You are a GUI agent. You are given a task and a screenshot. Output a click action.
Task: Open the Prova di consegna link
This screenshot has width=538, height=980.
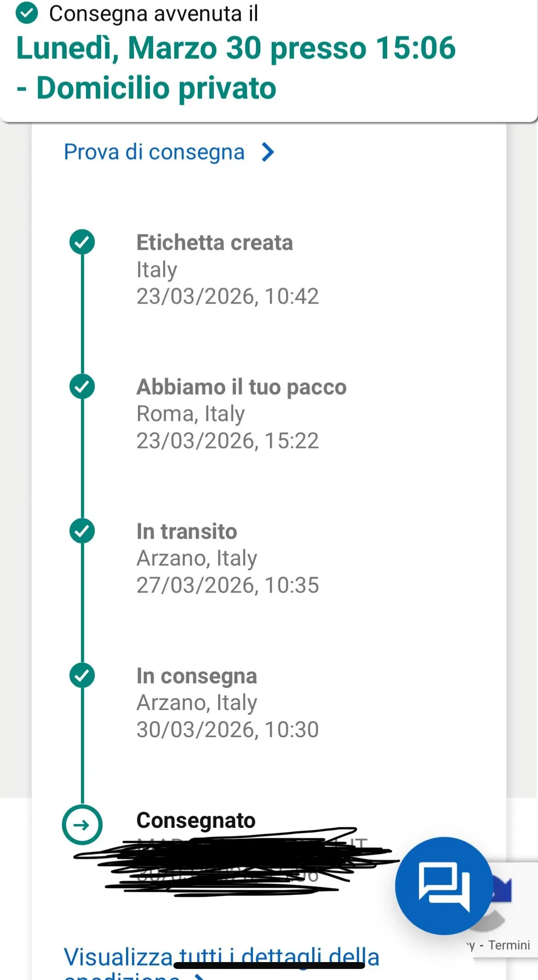[154, 152]
